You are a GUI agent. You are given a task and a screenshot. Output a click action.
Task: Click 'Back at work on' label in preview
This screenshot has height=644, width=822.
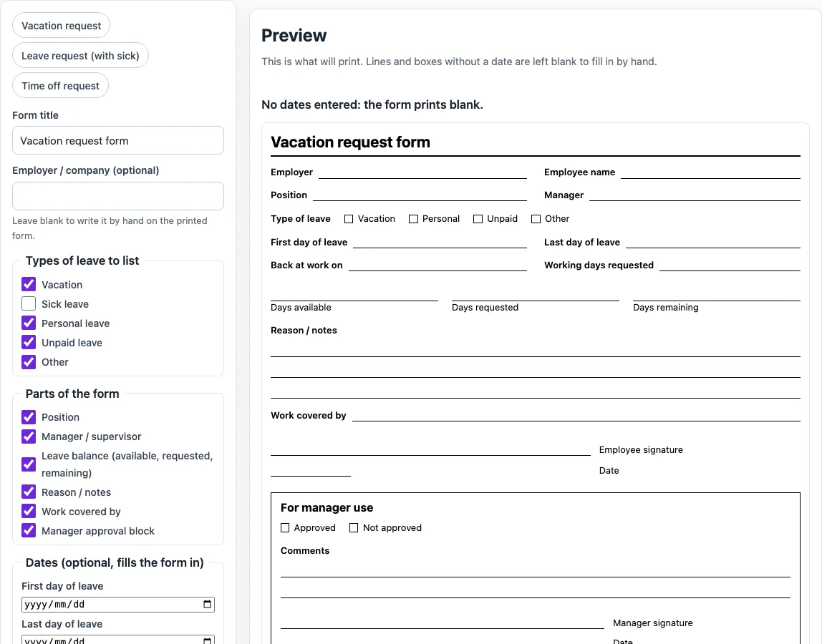click(x=306, y=265)
